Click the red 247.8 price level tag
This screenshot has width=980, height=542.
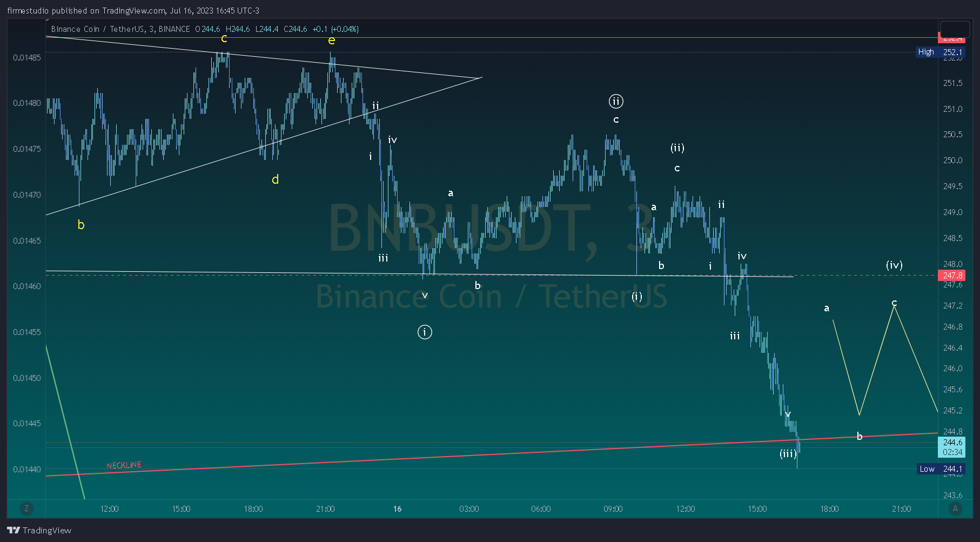click(x=952, y=275)
